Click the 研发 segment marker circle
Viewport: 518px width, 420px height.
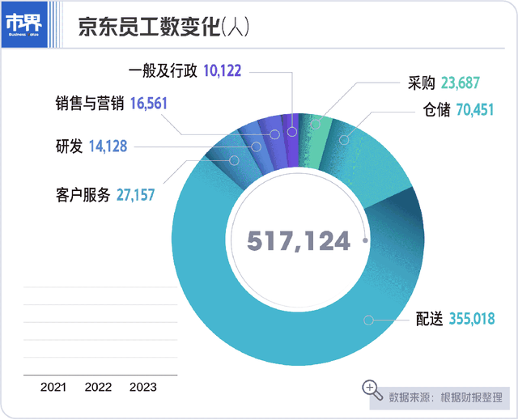coord(257,146)
